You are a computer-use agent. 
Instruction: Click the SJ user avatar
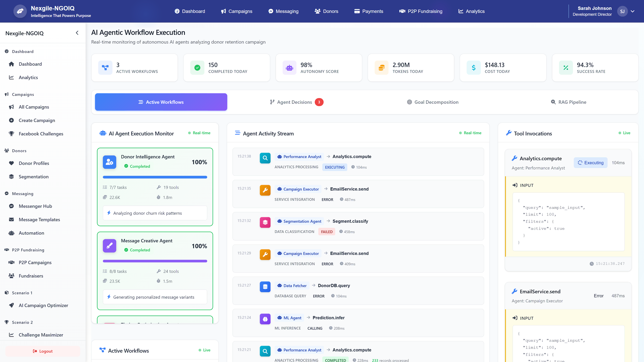pyautogui.click(x=622, y=11)
